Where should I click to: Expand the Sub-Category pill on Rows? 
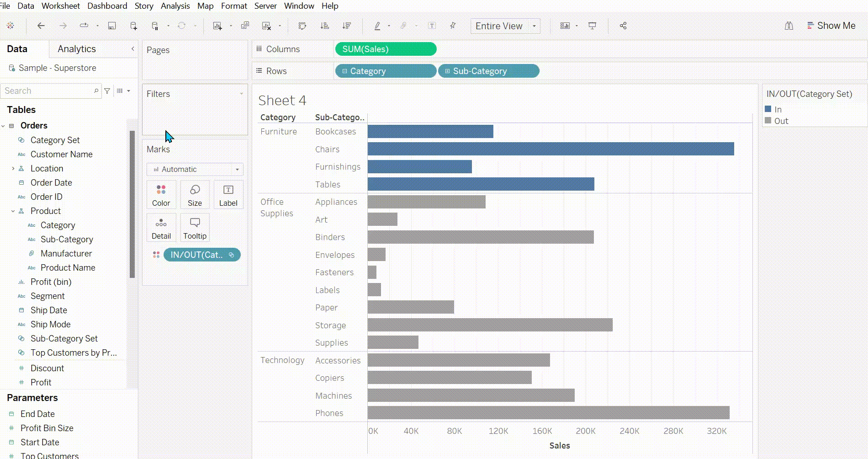click(448, 71)
